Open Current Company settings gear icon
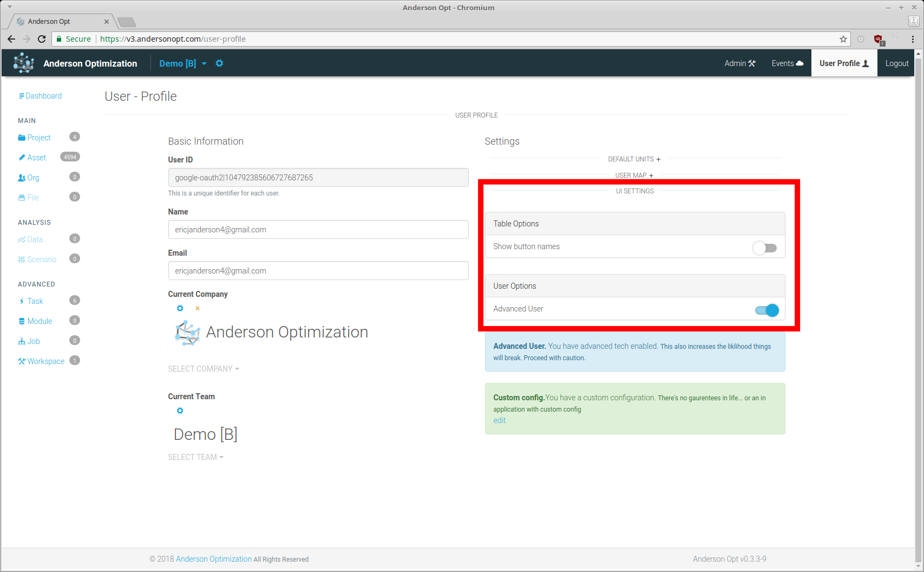 (x=180, y=308)
